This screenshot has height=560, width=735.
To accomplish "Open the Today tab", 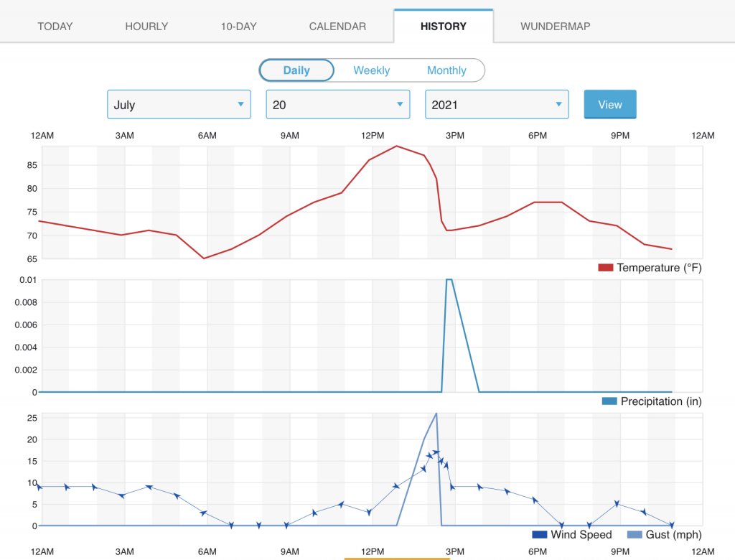I will tap(55, 27).
